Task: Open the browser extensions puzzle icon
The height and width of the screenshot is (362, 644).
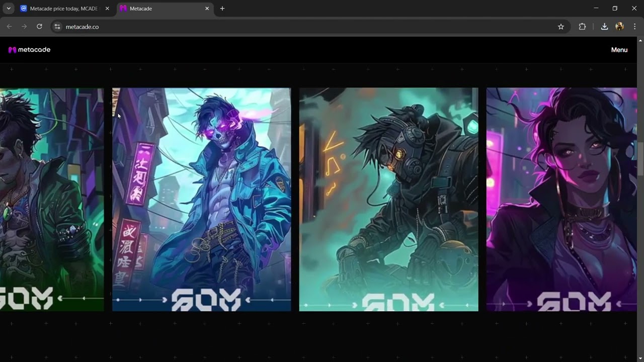Action: click(582, 27)
